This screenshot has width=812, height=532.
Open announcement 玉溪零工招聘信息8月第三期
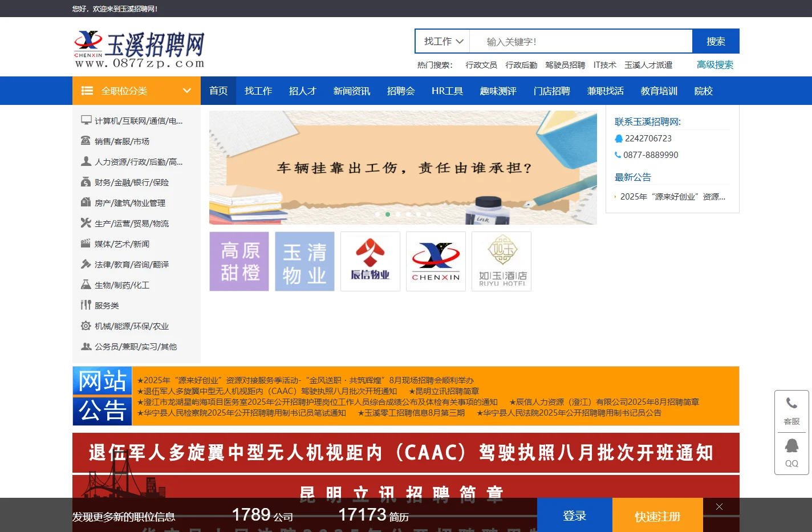tap(411, 413)
